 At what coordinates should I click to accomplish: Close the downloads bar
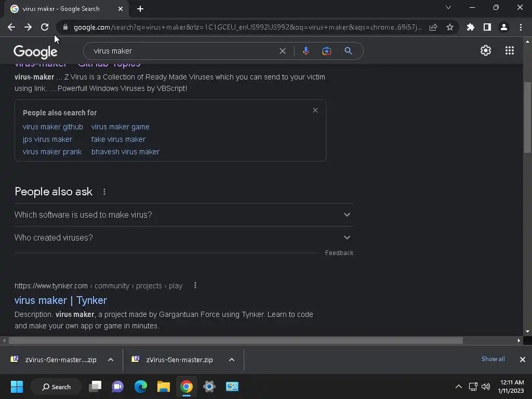coord(523,360)
